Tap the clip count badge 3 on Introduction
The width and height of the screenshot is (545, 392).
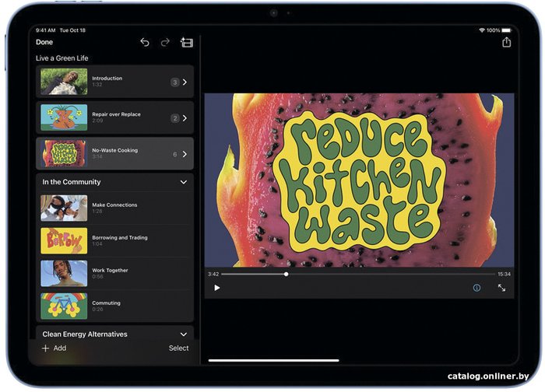175,82
